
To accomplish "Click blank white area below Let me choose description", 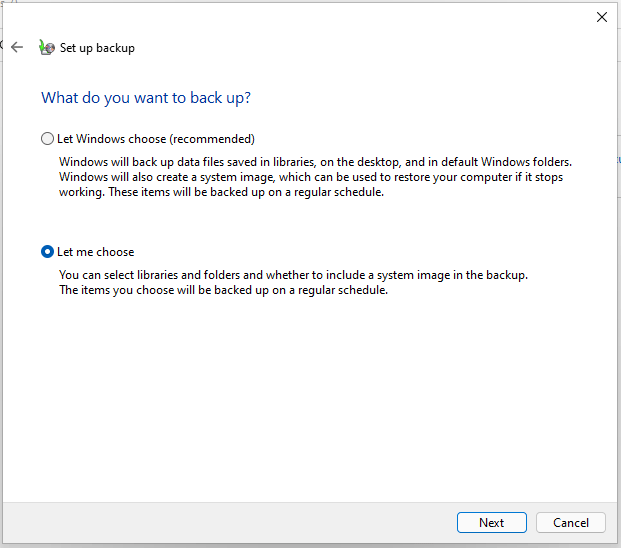I will pos(300,400).
